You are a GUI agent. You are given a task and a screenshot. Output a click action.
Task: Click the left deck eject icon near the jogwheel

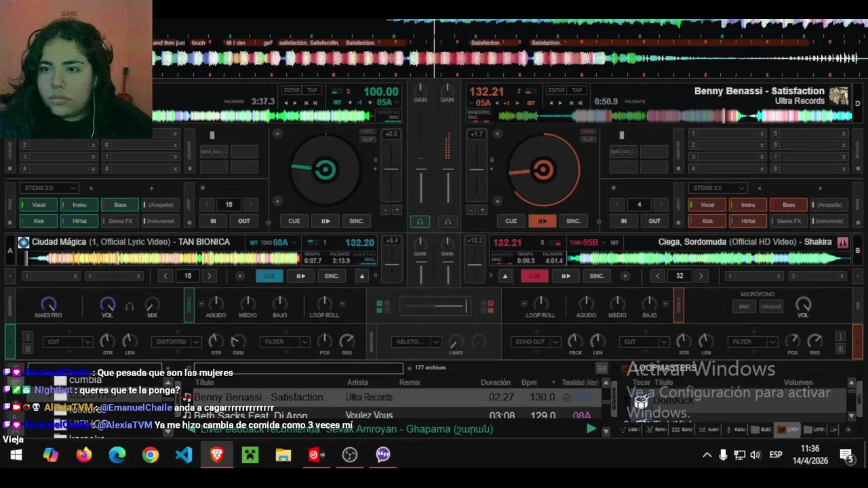[x=277, y=134]
